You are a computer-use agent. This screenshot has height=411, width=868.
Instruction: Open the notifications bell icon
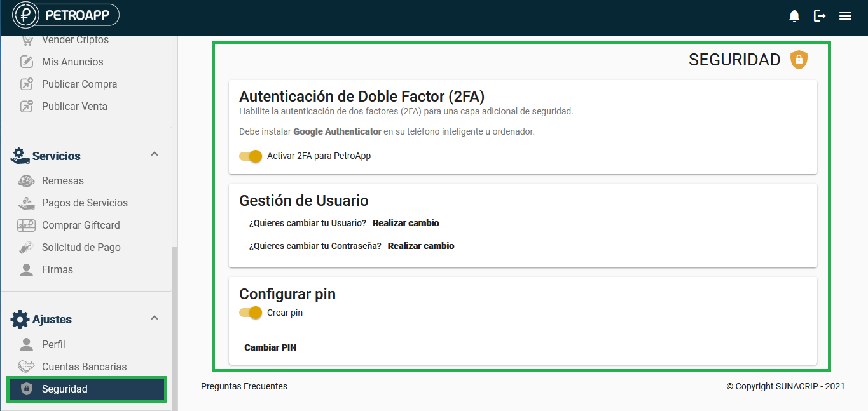click(x=794, y=16)
